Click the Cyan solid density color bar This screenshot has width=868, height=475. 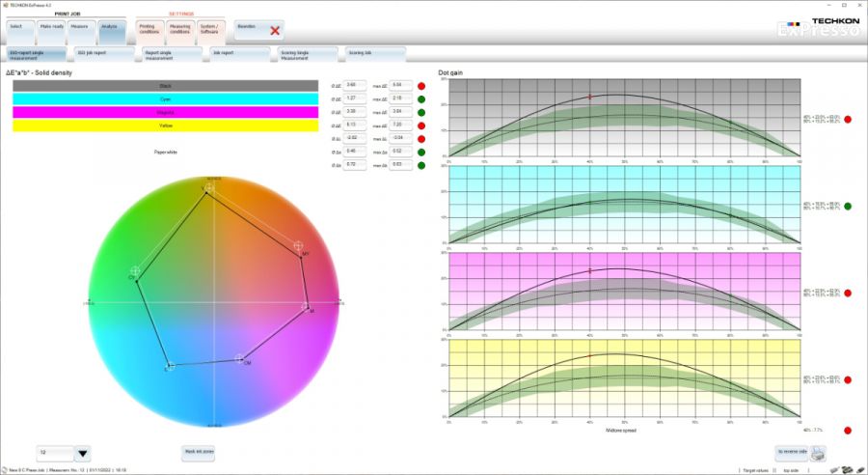click(x=165, y=98)
